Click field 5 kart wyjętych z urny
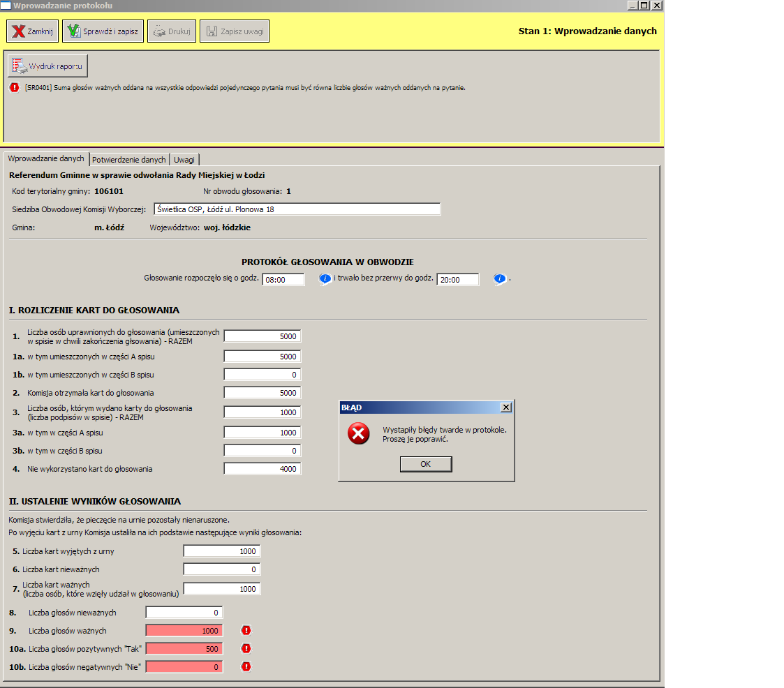The width and height of the screenshot is (784, 688). tap(221, 551)
